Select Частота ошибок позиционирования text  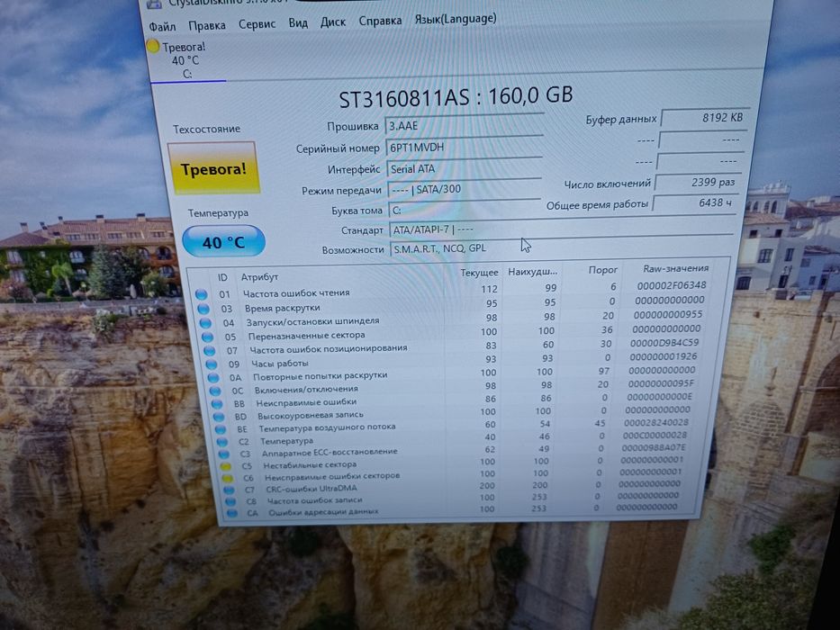pyautogui.click(x=329, y=349)
